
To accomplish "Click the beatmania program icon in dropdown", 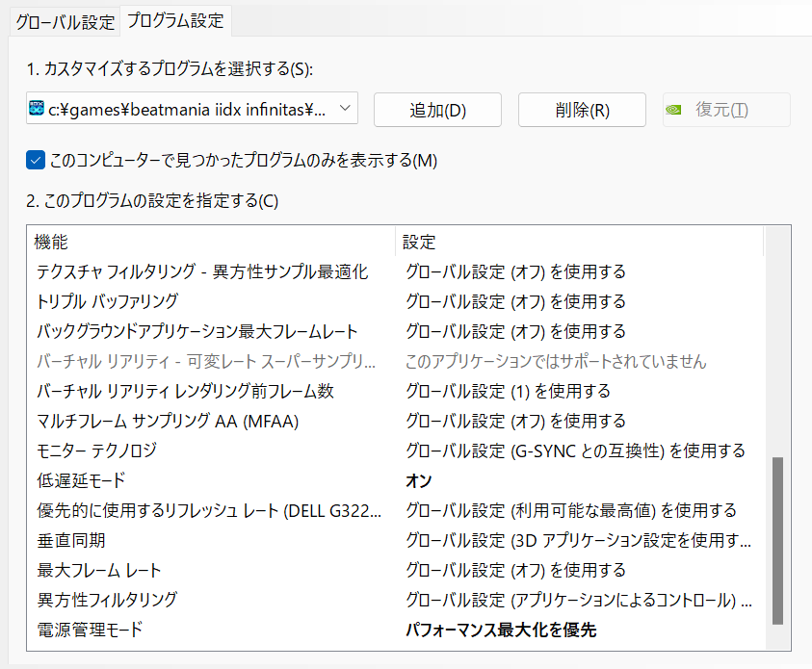I will [x=37, y=110].
